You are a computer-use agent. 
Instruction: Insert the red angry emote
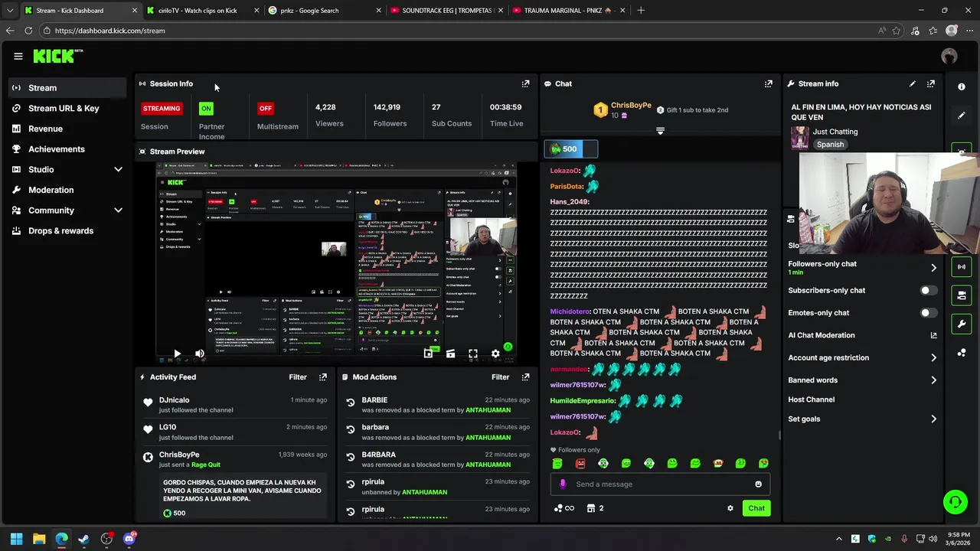580,463
